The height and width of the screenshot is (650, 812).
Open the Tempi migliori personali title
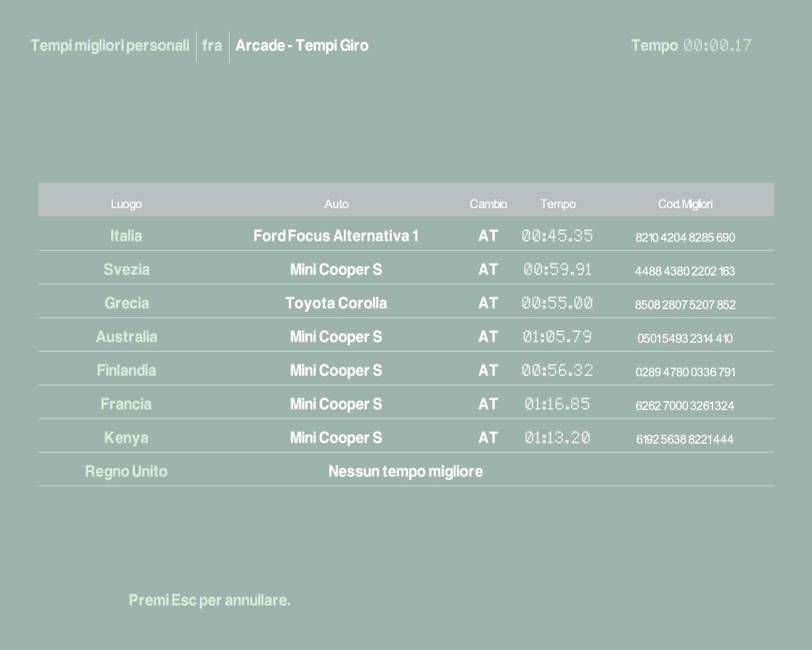[x=110, y=46]
